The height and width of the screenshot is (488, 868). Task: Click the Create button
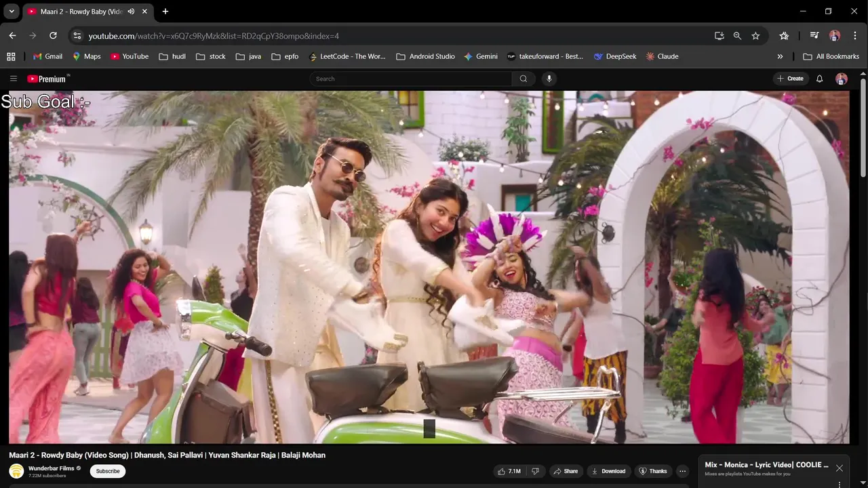tap(791, 79)
